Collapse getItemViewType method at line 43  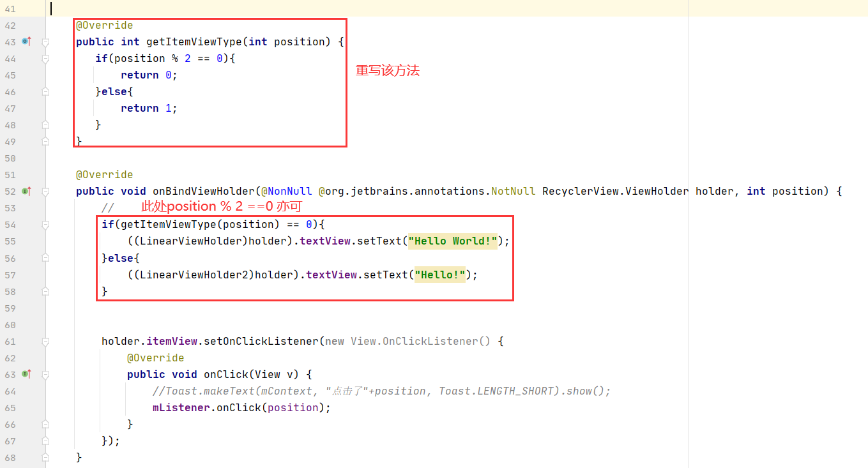coord(45,42)
